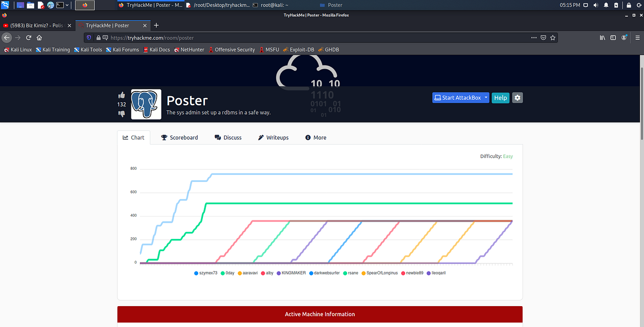Screen dimensions: 644x327
Task: Open the Firefox menu hamburger button
Action: coord(637,38)
